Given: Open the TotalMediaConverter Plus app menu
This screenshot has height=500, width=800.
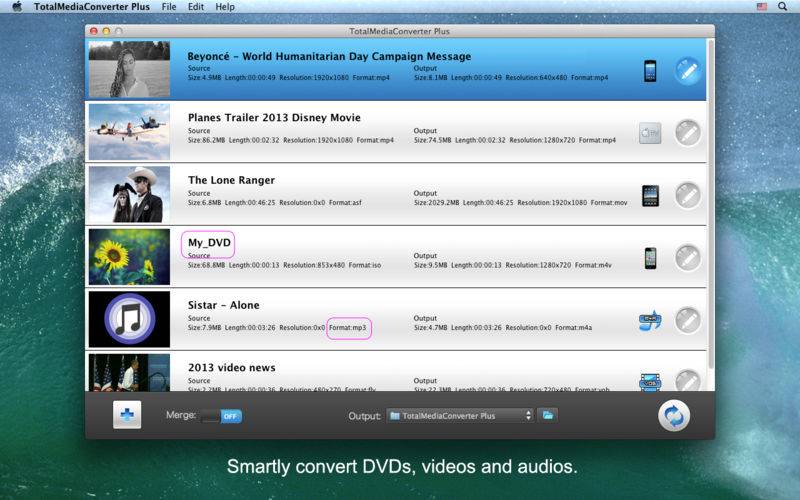Looking at the screenshot, I should tap(92, 7).
